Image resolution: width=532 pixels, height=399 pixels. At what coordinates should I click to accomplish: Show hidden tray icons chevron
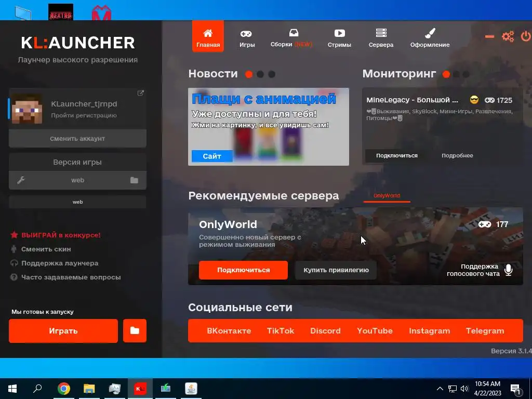click(x=440, y=389)
